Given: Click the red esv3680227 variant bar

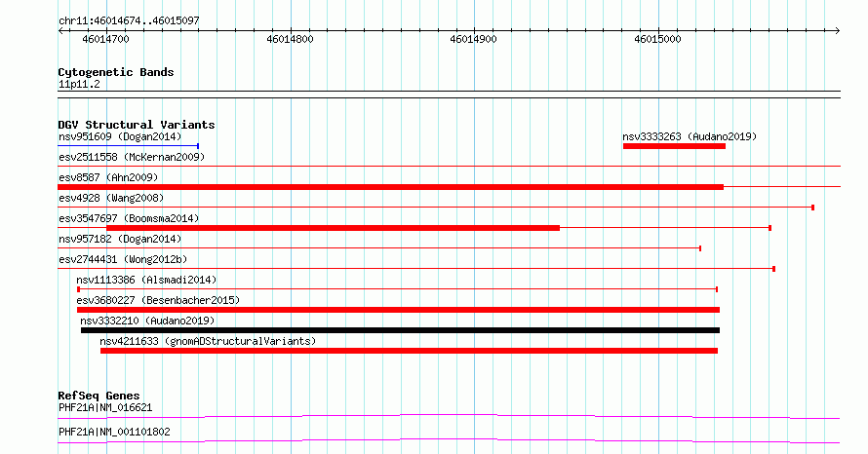Looking at the screenshot, I should tap(398, 310).
